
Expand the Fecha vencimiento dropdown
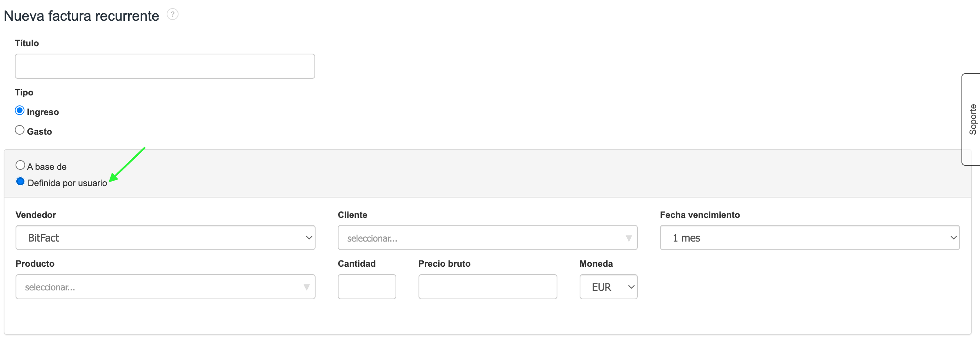pyautogui.click(x=809, y=237)
